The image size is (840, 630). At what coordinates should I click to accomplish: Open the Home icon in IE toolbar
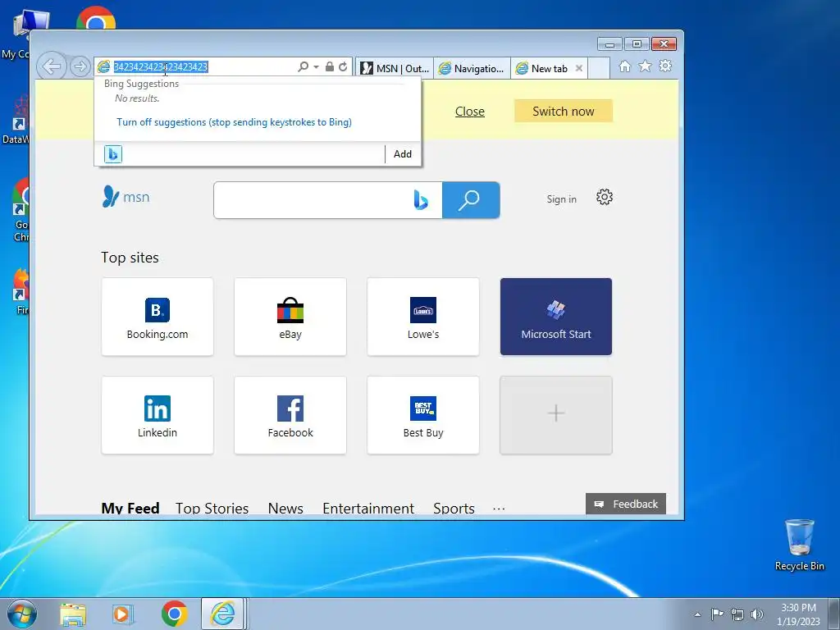[624, 66]
